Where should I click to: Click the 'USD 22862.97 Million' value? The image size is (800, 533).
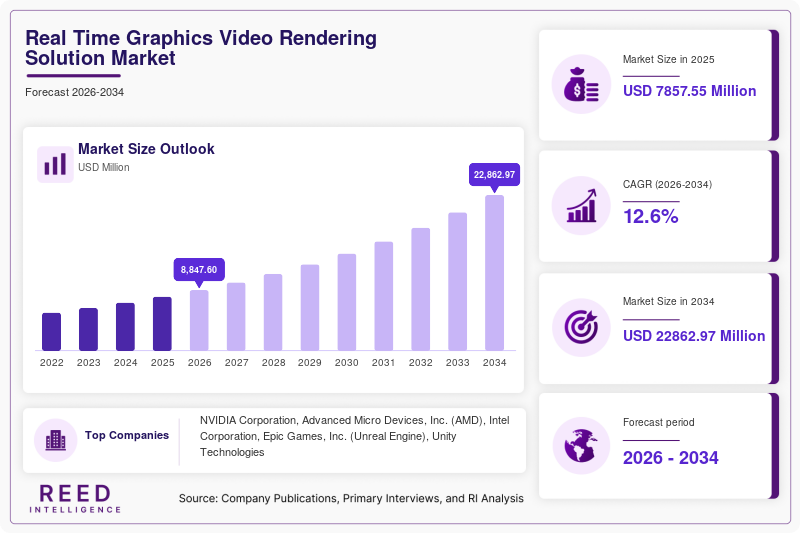[x=694, y=336]
